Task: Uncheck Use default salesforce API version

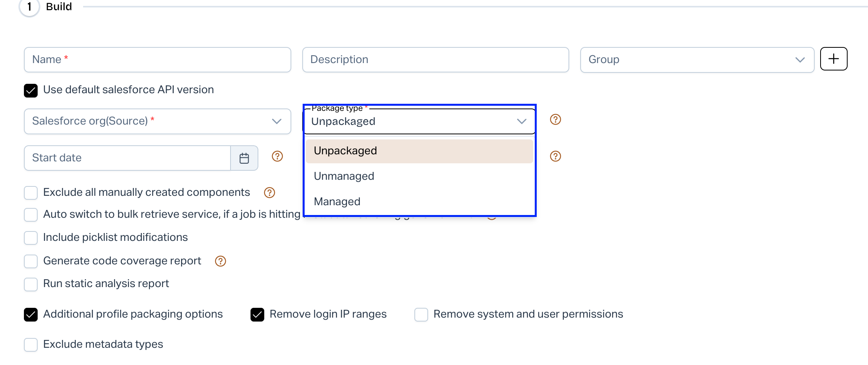Action: (31, 90)
